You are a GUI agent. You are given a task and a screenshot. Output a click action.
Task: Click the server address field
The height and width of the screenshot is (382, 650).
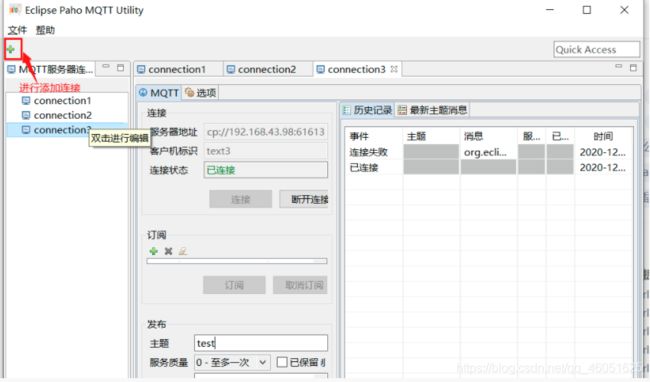click(266, 132)
